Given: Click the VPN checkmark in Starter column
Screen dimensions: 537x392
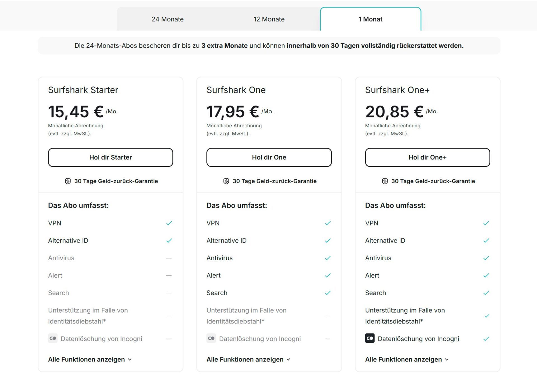Looking at the screenshot, I should [x=169, y=223].
